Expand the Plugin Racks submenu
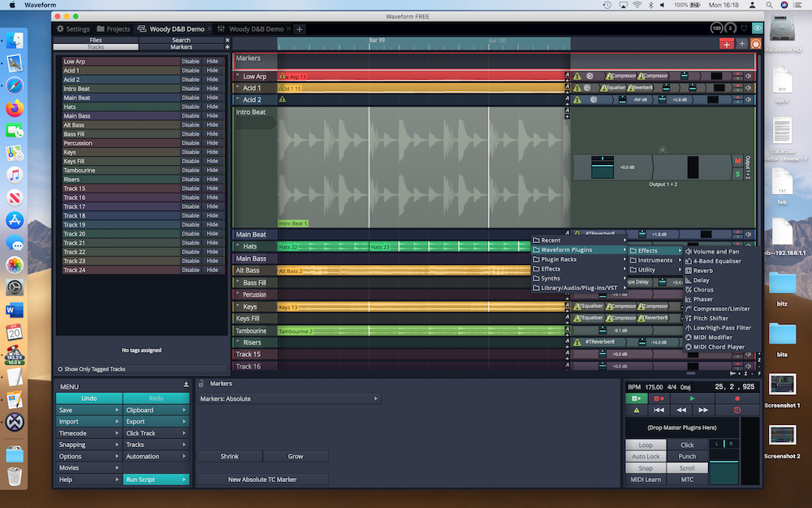The width and height of the screenshot is (812, 508). pyautogui.click(x=580, y=259)
